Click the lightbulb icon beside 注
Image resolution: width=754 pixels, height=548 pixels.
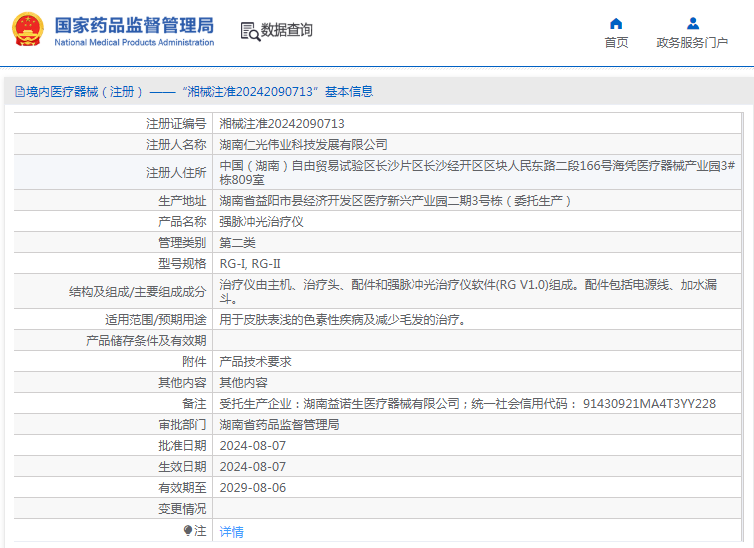pyautogui.click(x=188, y=530)
